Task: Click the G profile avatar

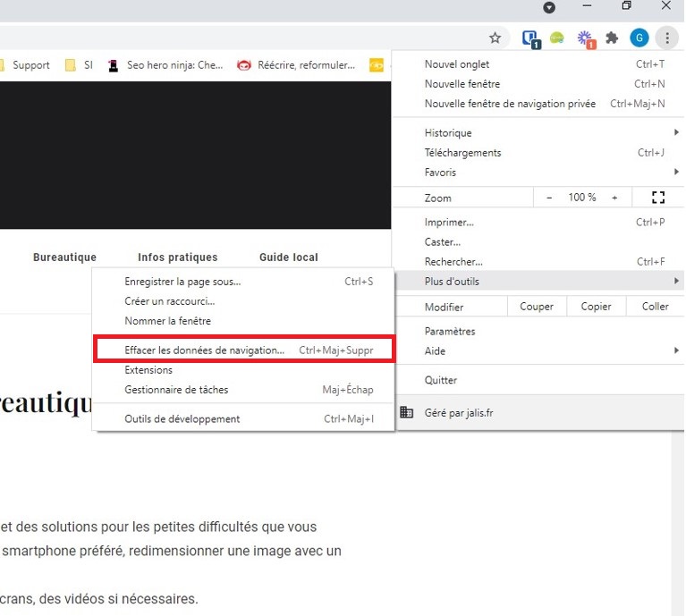Action: tap(639, 38)
